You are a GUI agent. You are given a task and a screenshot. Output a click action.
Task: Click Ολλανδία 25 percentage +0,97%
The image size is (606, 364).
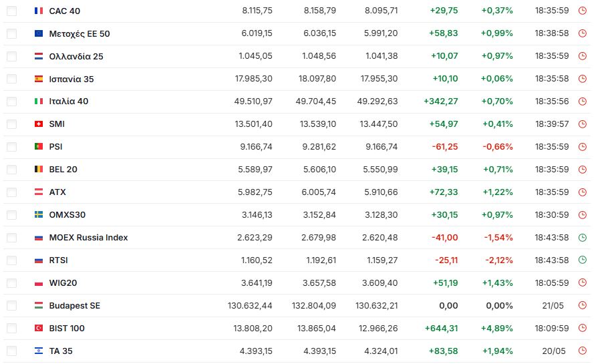[x=496, y=56]
